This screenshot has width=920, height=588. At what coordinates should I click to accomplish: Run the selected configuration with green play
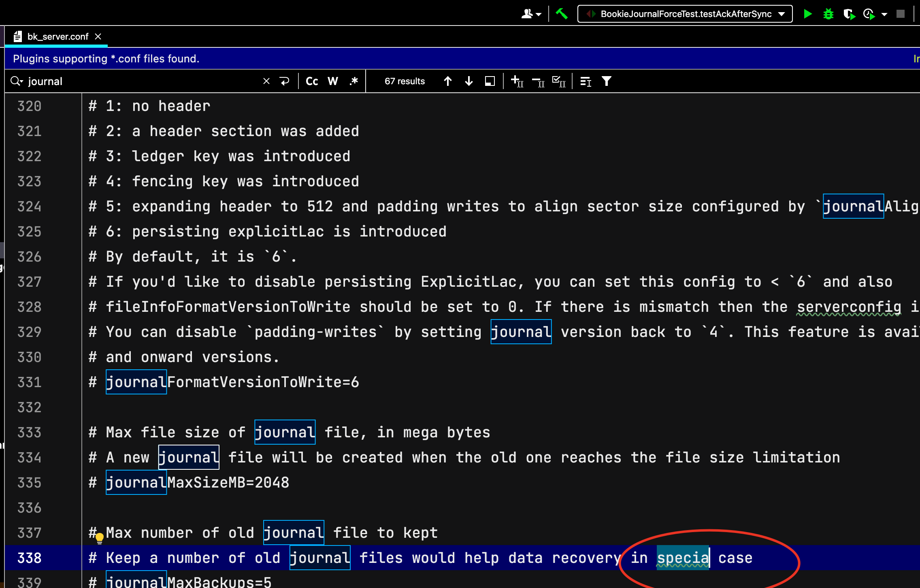tap(807, 14)
